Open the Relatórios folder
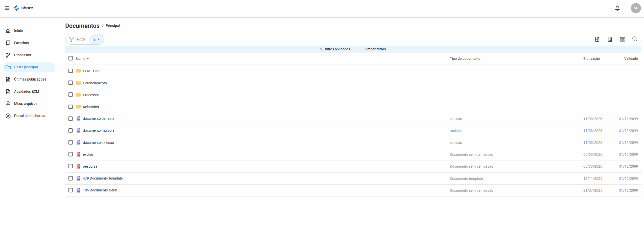 [91, 107]
